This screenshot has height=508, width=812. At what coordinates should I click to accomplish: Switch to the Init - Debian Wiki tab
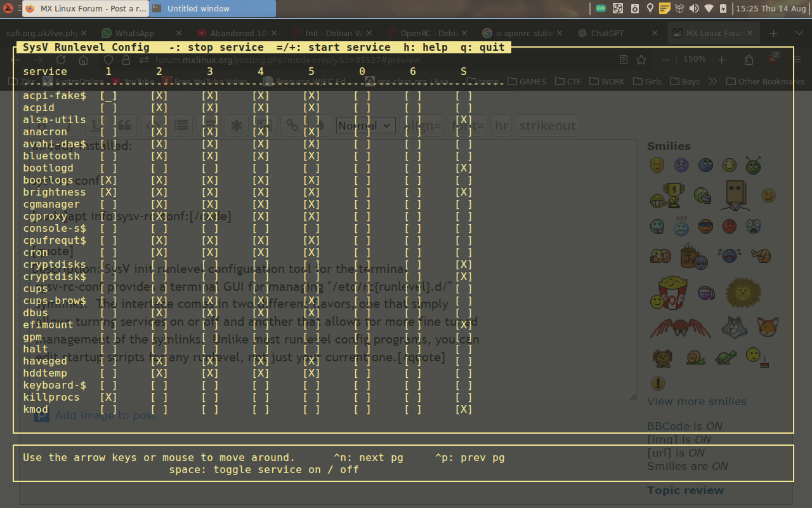click(331, 33)
